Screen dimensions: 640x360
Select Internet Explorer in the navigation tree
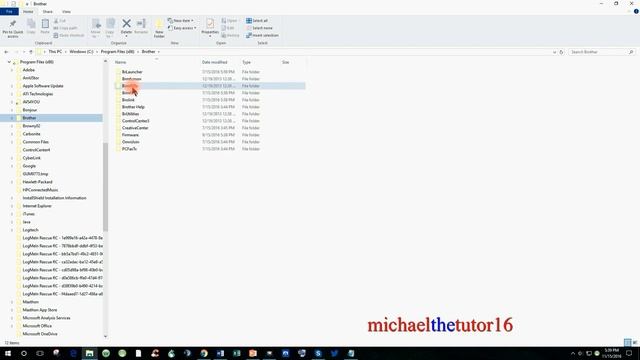[x=37, y=206]
